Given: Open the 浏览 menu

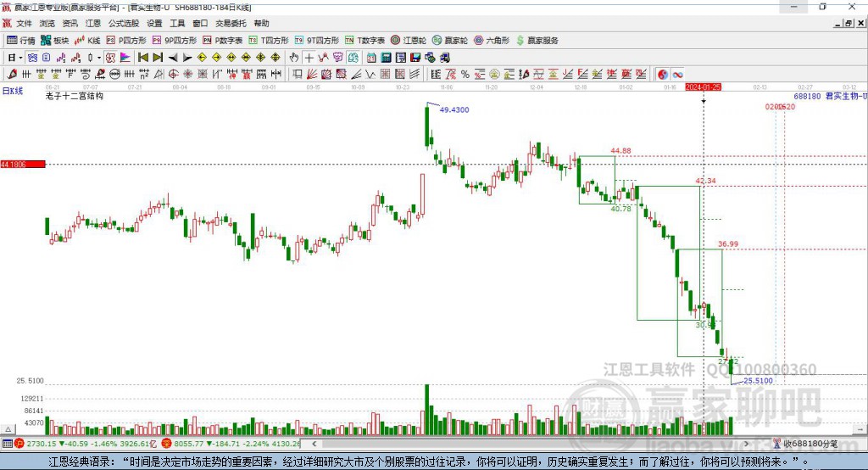Looking at the screenshot, I should [x=47, y=23].
